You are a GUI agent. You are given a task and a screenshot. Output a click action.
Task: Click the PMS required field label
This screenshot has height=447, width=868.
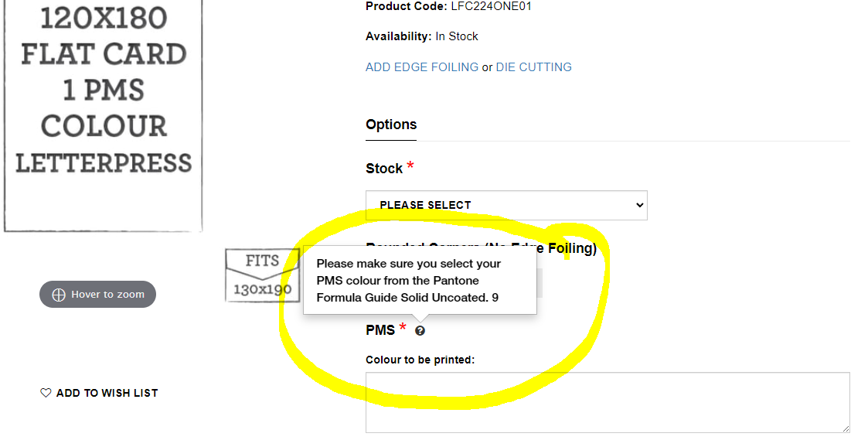coord(380,330)
